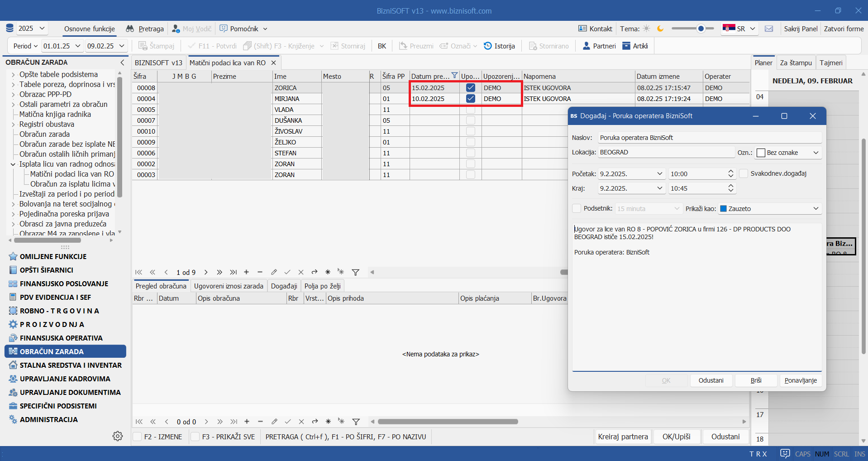Image resolution: width=868 pixels, height=461 pixels.
Task: Expand Opšte tabele podsistema tree node
Action: [13, 75]
